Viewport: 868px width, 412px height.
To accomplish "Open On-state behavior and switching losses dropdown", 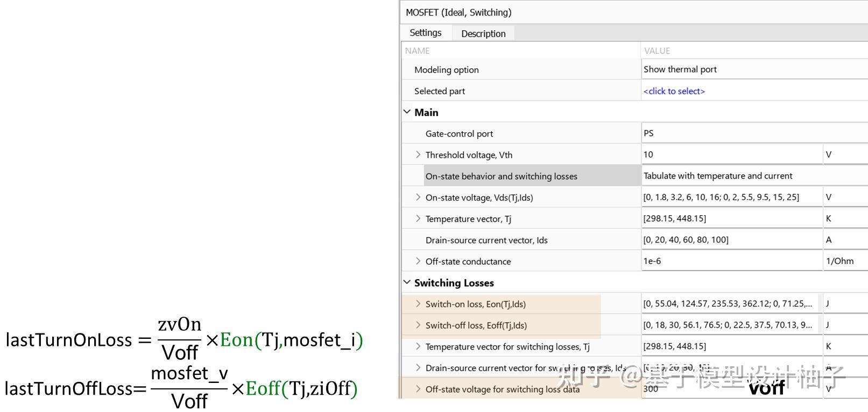I will point(753,176).
